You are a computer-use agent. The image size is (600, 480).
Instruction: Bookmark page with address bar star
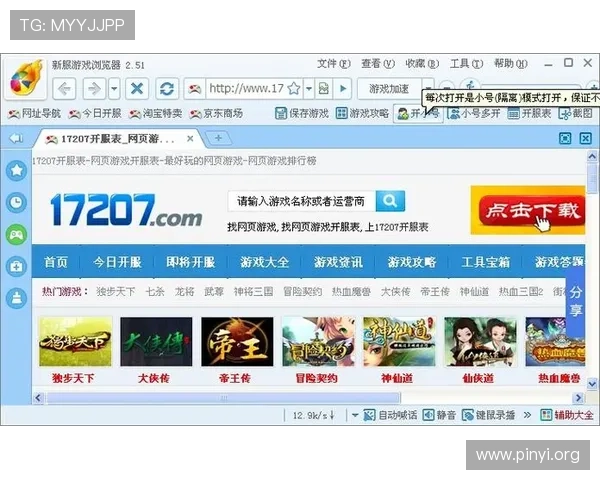tap(294, 89)
